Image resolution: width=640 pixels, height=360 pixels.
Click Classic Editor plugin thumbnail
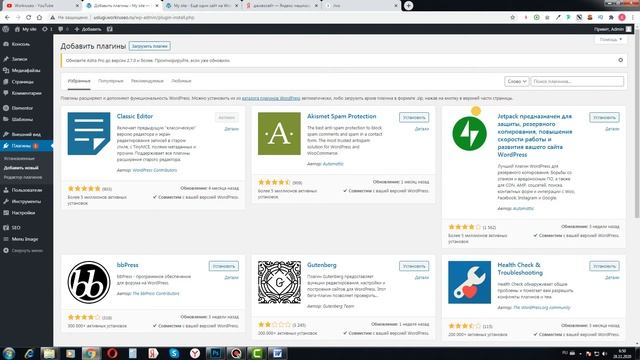click(89, 133)
